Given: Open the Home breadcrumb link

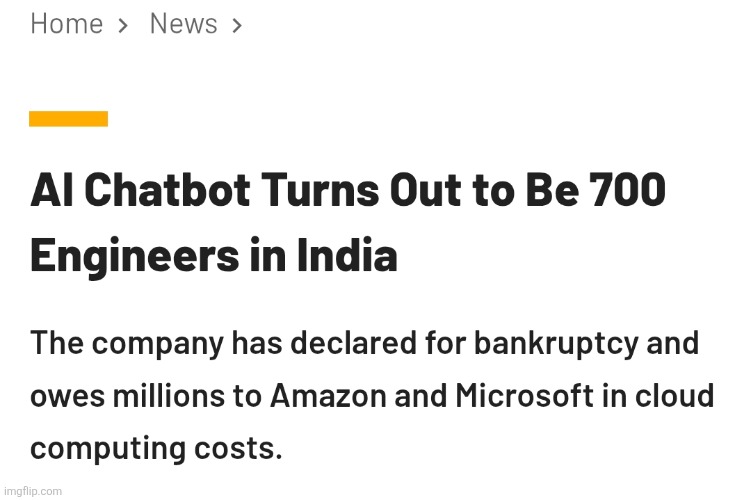Looking at the screenshot, I should click(67, 23).
